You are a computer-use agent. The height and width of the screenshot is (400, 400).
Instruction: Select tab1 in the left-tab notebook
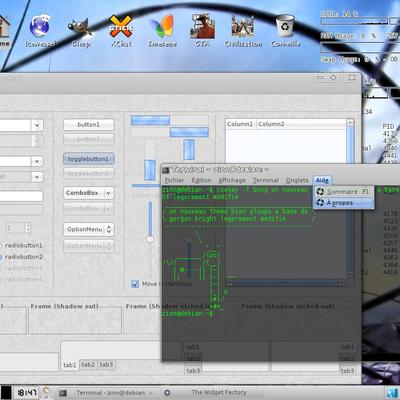click(193, 347)
